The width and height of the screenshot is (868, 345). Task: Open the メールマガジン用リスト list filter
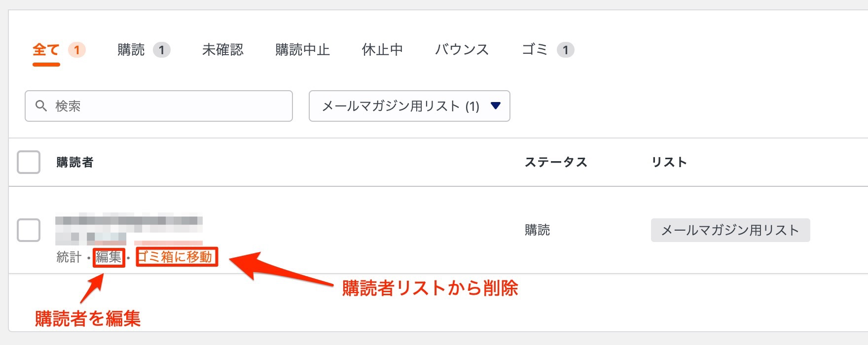(x=400, y=106)
